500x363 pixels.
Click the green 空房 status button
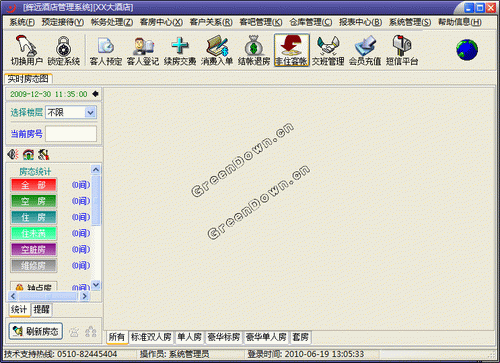(34, 201)
